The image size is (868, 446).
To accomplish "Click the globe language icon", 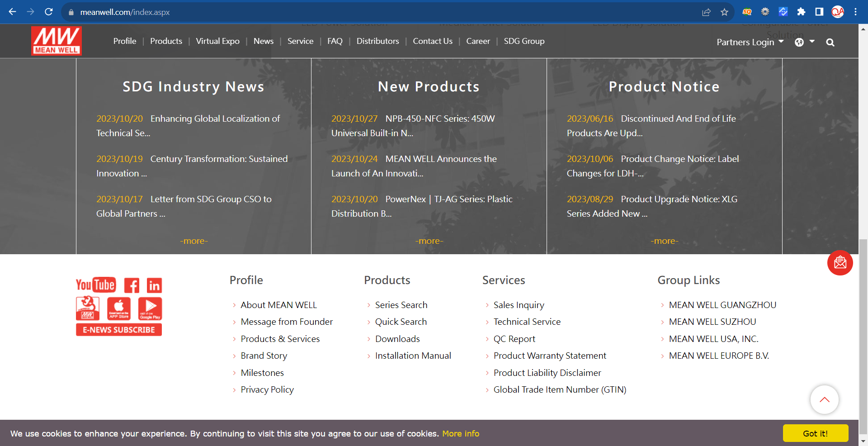I will (x=799, y=42).
